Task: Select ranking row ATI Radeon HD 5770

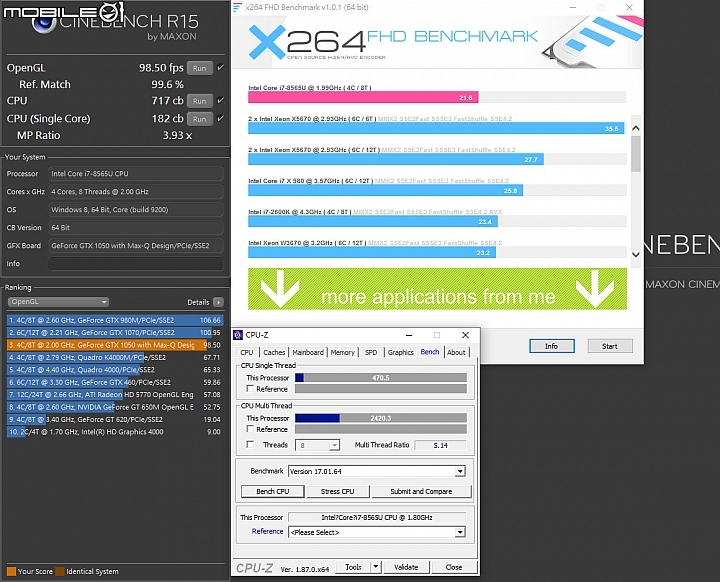Action: click(114, 395)
